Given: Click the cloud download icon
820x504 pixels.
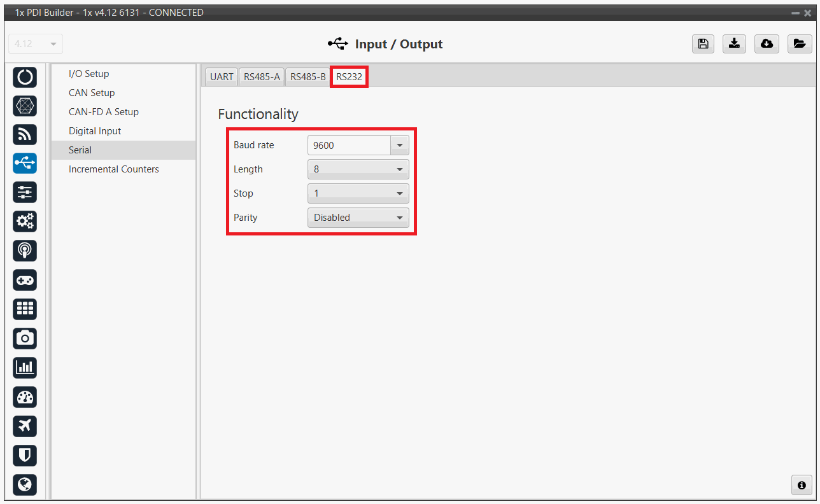Looking at the screenshot, I should click(x=767, y=43).
